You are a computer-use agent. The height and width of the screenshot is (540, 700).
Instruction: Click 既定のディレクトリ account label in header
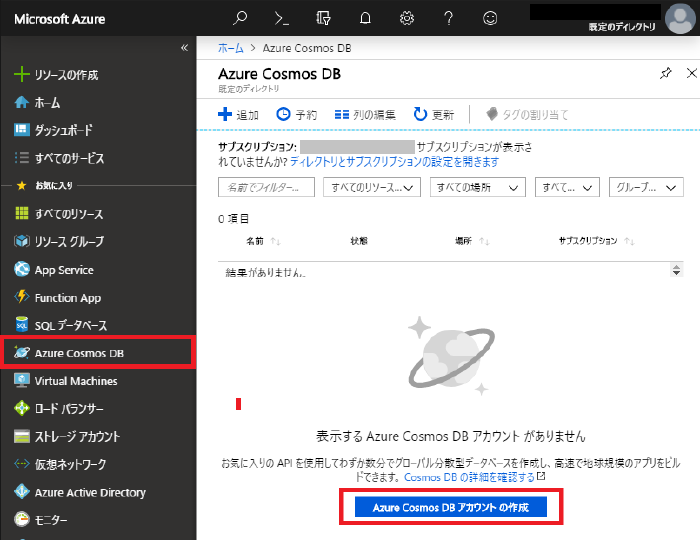(622, 27)
